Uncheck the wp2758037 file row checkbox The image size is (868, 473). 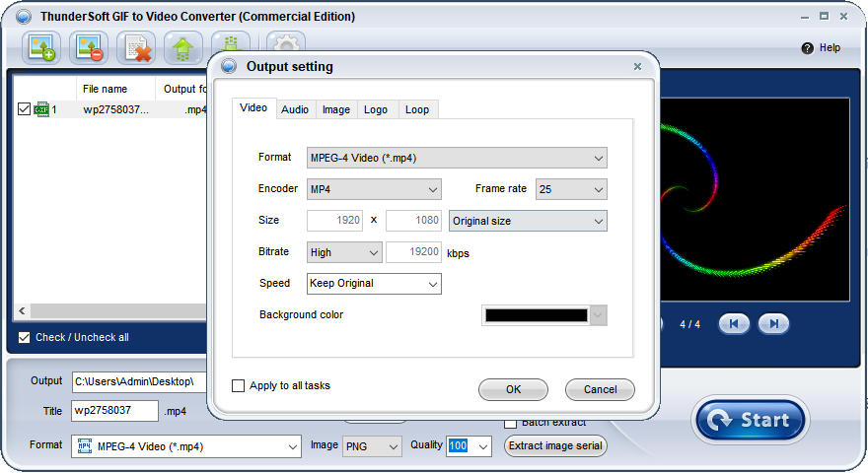point(25,109)
